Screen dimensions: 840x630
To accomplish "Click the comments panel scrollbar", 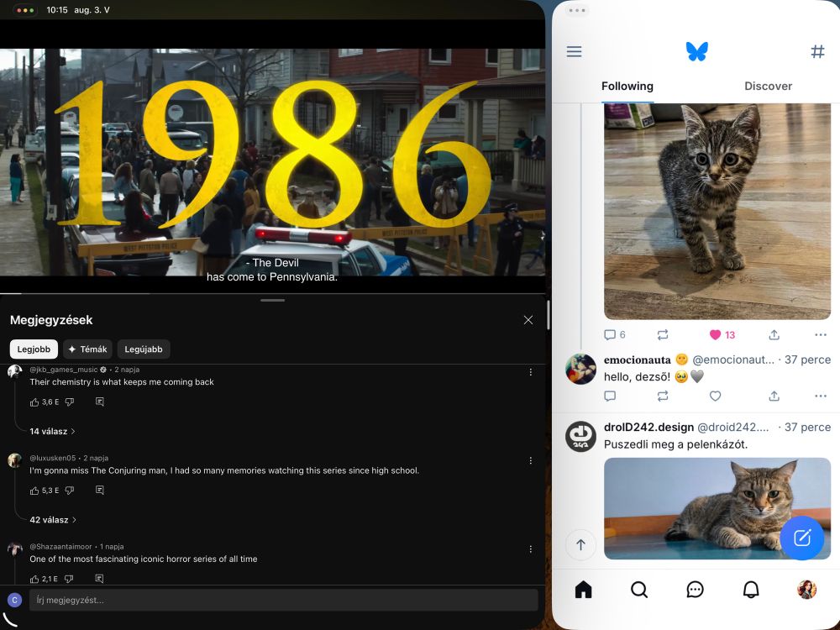I will coord(548,315).
